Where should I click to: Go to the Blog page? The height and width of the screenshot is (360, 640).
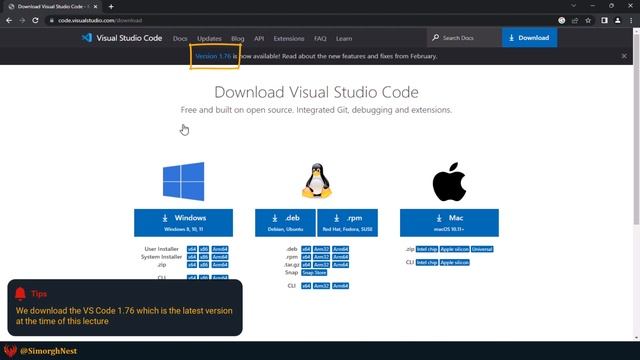[238, 38]
